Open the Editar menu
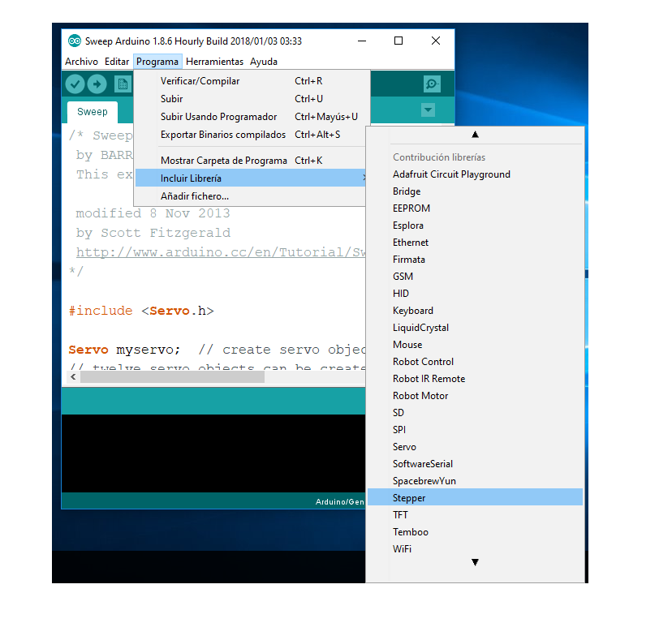This screenshot has height=623, width=672. pyautogui.click(x=117, y=62)
